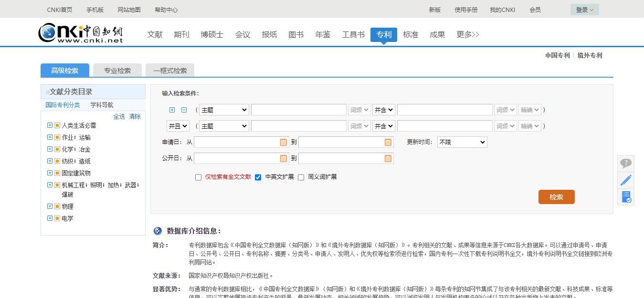Switch to the 专业检索 tab

[117, 71]
